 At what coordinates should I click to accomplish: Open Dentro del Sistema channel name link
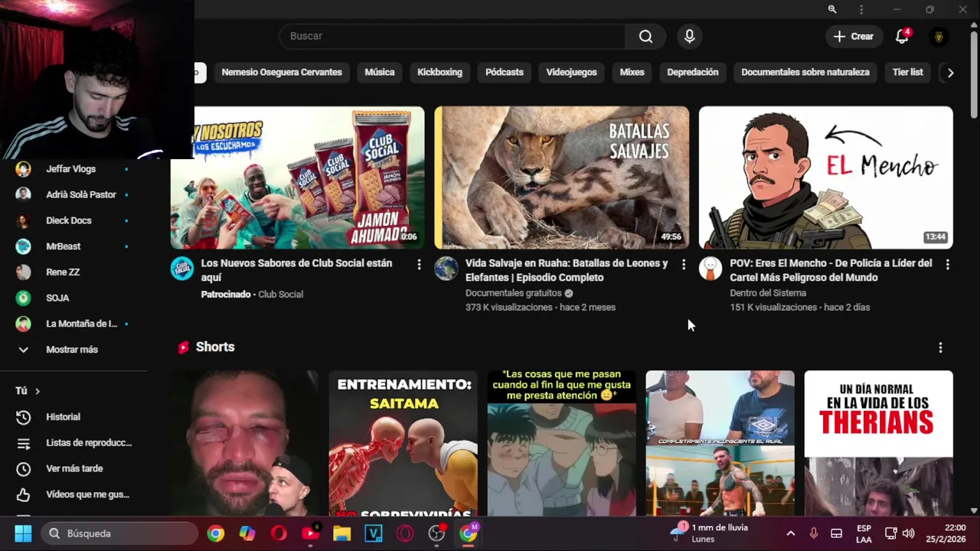pos(768,293)
